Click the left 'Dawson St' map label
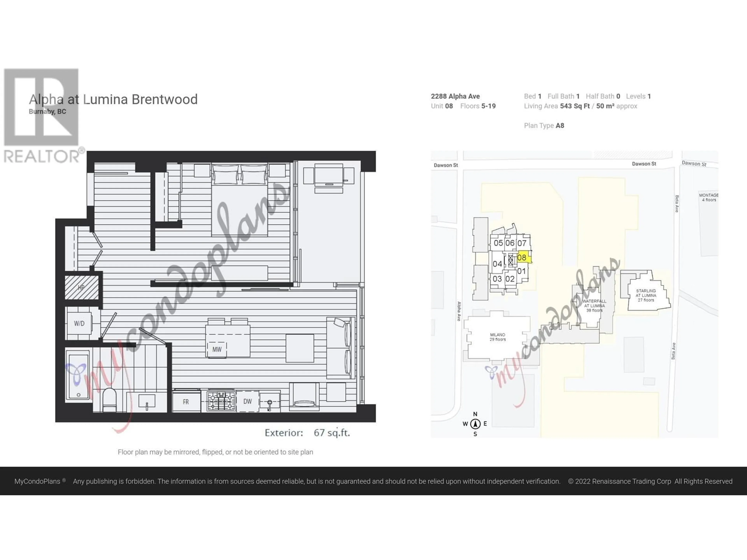This screenshot has height=560, width=747. [x=446, y=165]
